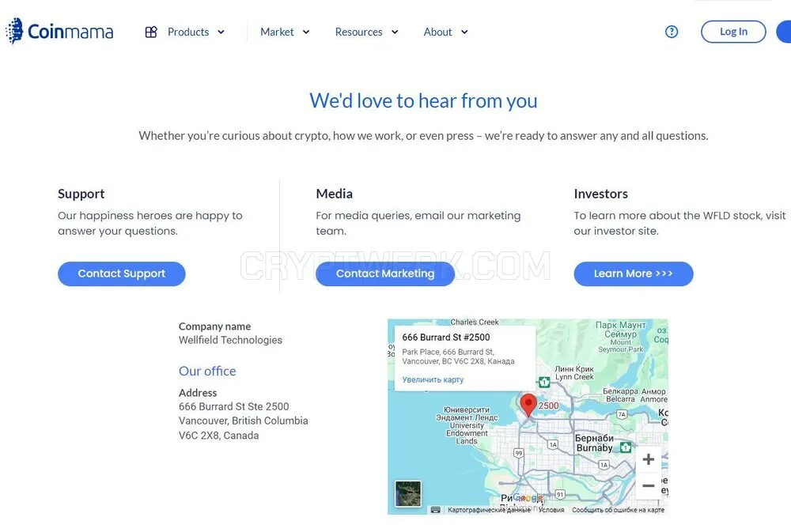Click the 'Картографические данные' map data text
This screenshot has width=791, height=532.
pos(489,510)
